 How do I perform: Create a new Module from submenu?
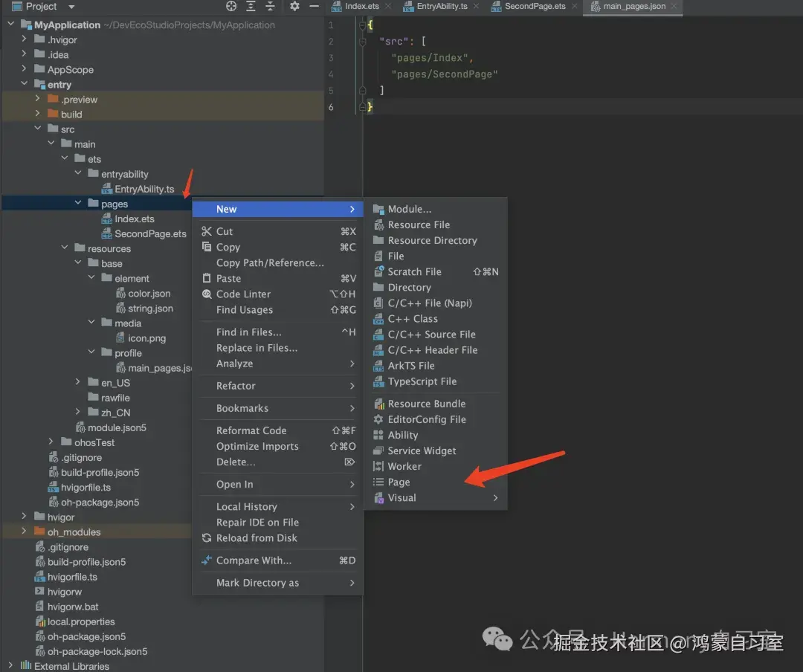coord(436,209)
